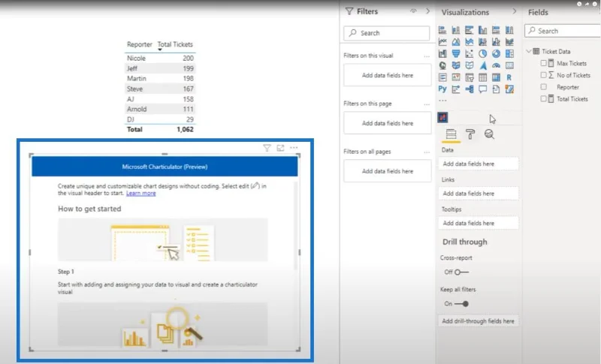Select the Stacked column chart visual
Image resolution: width=601 pixels, height=364 pixels.
coord(456,30)
